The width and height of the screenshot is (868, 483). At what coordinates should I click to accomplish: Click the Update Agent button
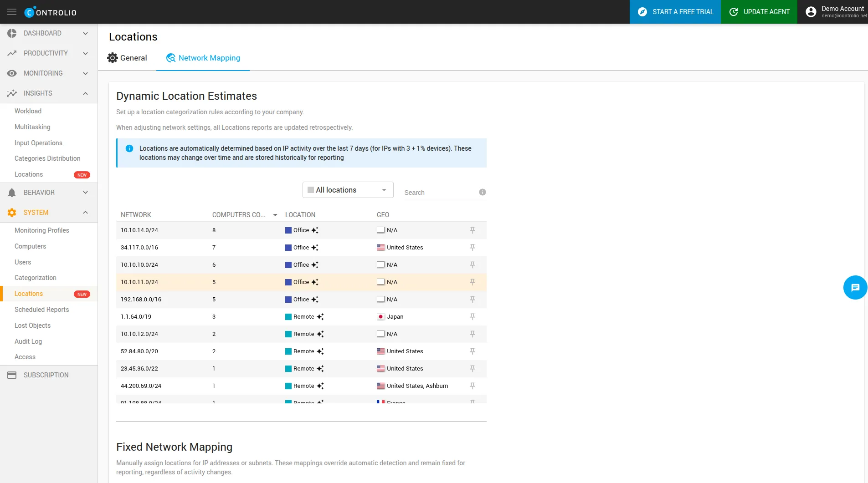(759, 12)
